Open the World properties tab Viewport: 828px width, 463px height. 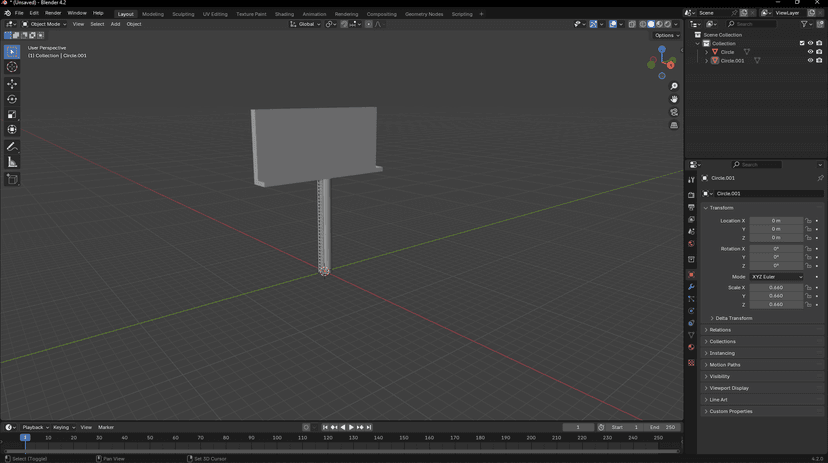pos(691,243)
